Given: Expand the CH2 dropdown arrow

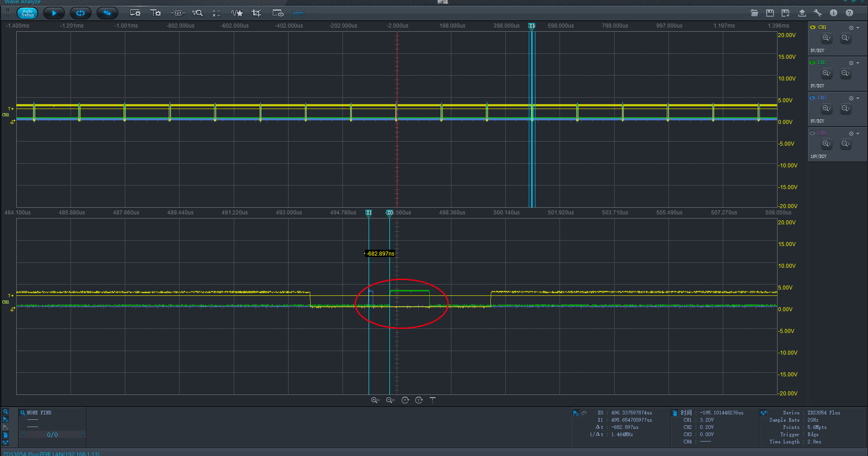Looking at the screenshot, I should click(858, 63).
